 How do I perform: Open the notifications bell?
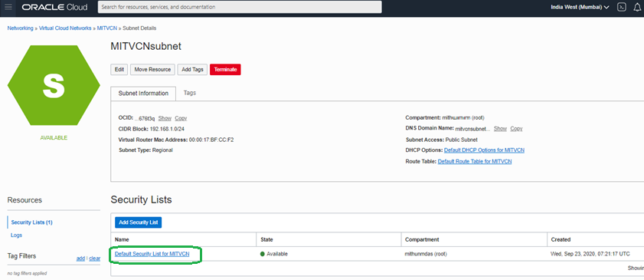tap(637, 7)
